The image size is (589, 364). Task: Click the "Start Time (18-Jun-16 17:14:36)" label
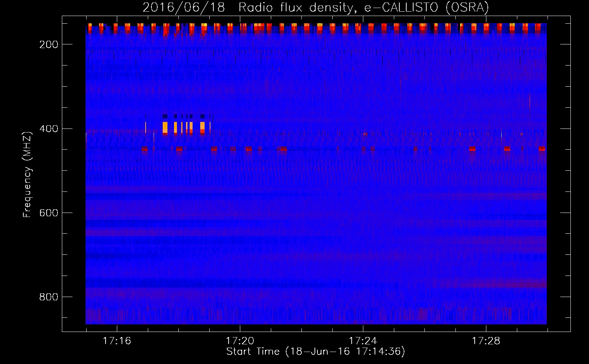click(x=316, y=352)
